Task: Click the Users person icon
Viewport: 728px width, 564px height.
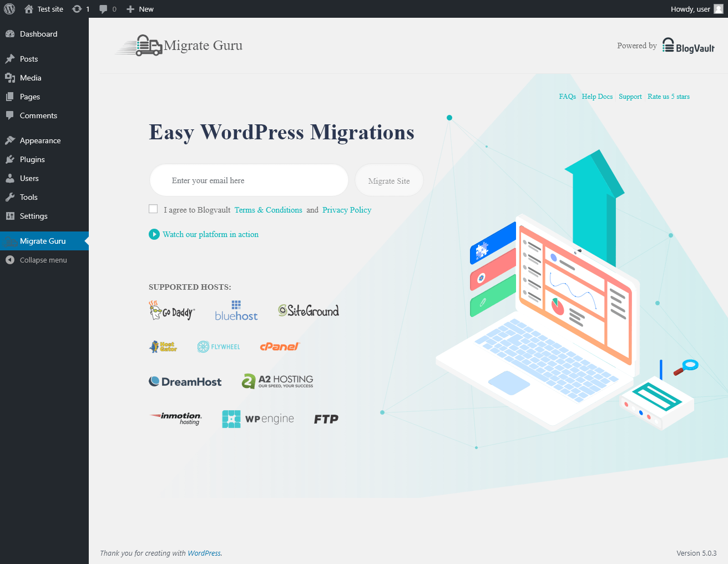Action: click(10, 178)
